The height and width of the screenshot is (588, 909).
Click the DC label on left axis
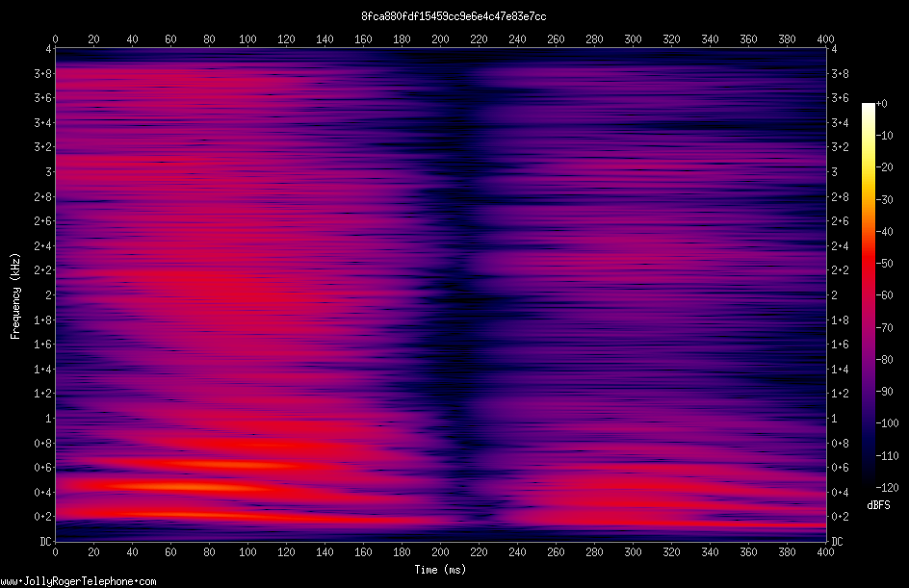coord(46,542)
